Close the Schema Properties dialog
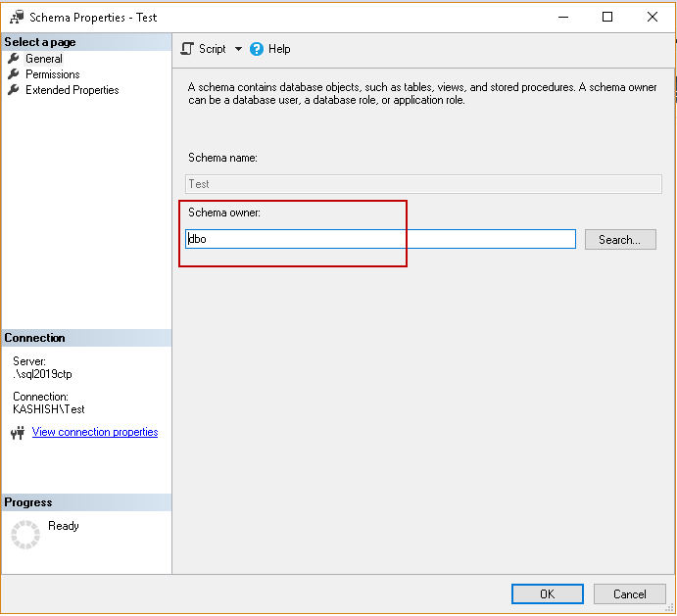Screen dimensions: 677x616 653,17
